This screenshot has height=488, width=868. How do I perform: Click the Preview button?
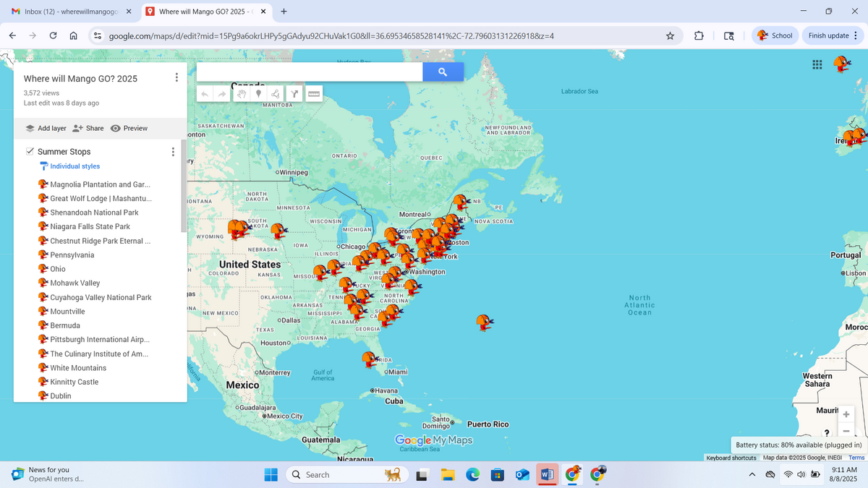pyautogui.click(x=129, y=128)
